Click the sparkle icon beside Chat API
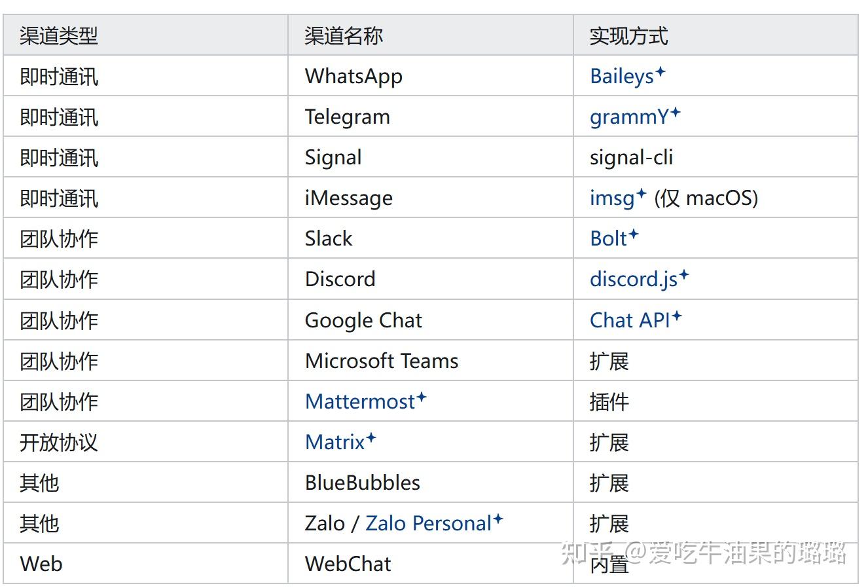Screen dimensions: 868x588 [677, 316]
